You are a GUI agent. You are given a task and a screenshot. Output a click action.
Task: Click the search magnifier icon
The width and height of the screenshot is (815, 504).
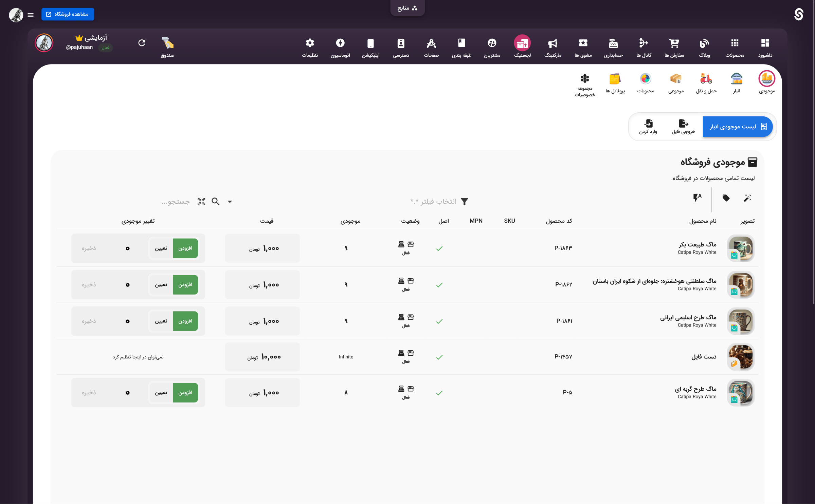216,202
